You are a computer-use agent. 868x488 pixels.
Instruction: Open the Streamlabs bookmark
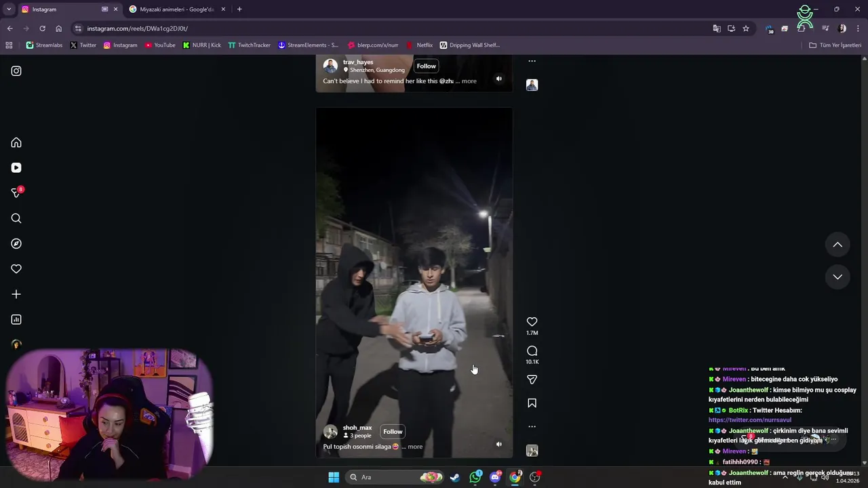pos(44,45)
